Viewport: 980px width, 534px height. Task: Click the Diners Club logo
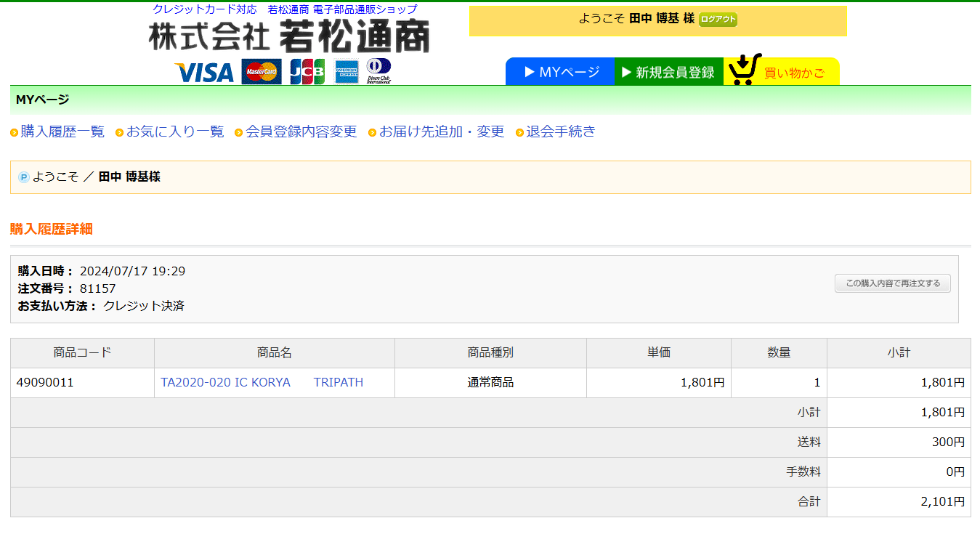(x=378, y=71)
